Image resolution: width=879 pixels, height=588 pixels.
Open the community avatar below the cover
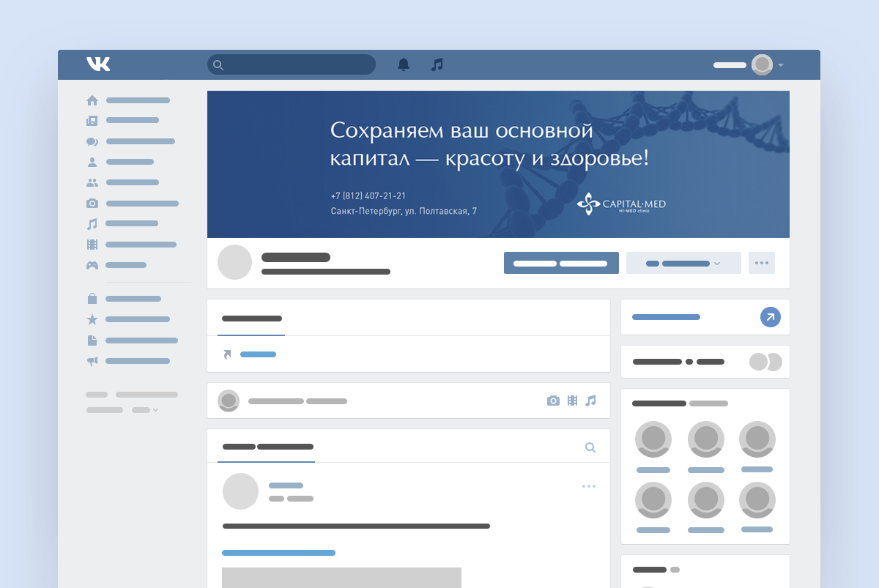click(235, 262)
